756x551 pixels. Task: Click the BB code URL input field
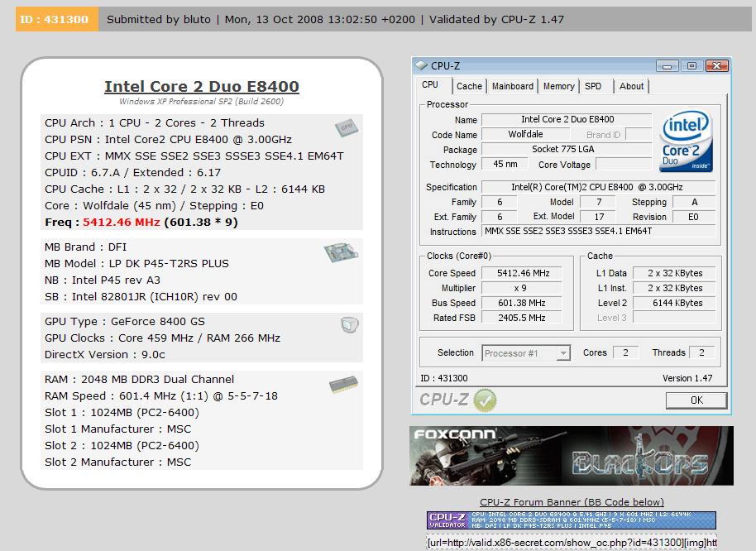click(572, 543)
